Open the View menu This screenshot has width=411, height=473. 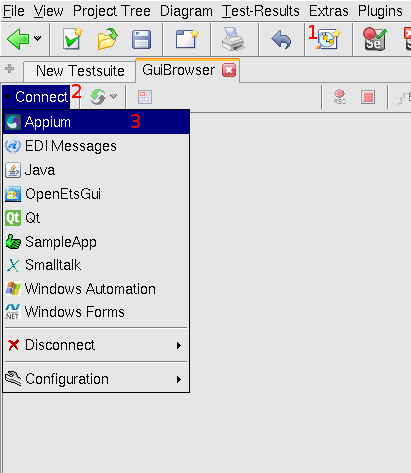click(48, 11)
